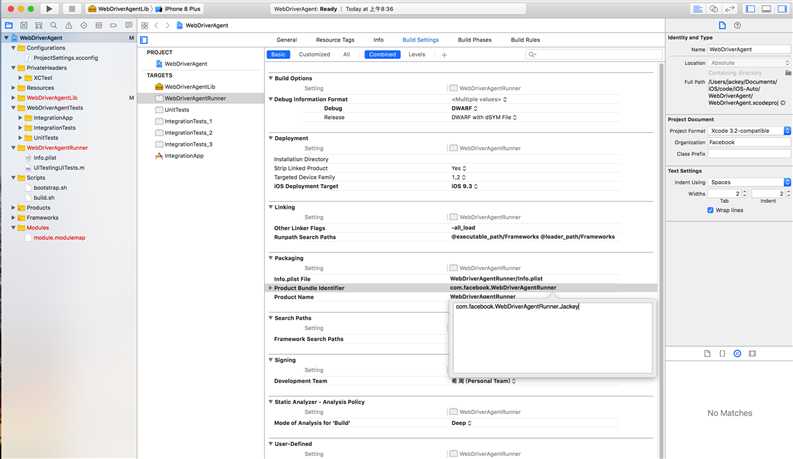
Task: Switch to the Assistant editor
Action: coord(714,9)
